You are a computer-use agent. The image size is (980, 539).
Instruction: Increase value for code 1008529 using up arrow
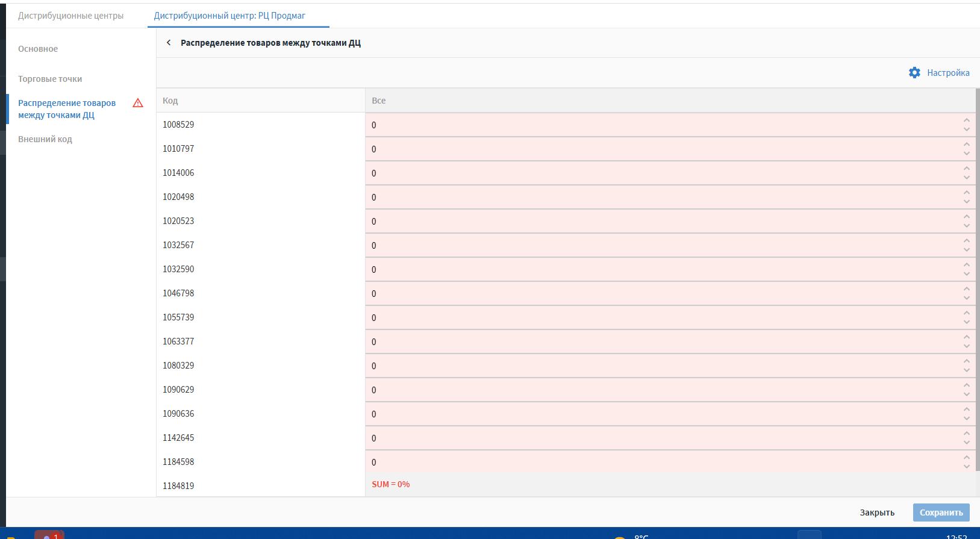pos(966,121)
